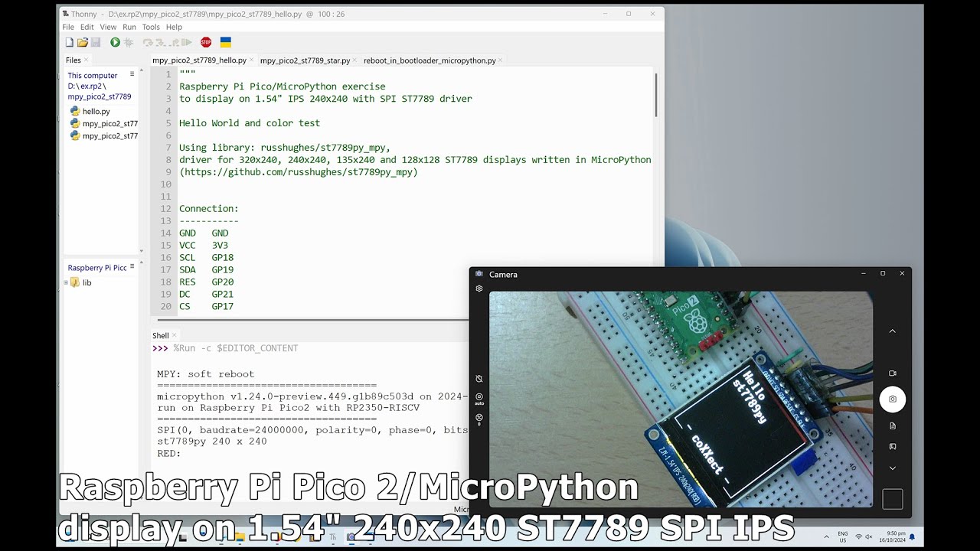Close the Shell panel tab

coord(174,335)
